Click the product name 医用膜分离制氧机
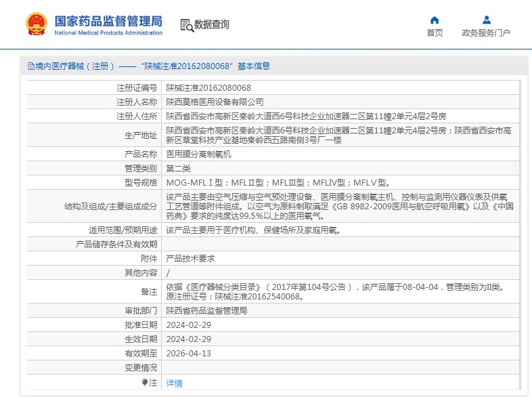Image resolution: width=532 pixels, height=397 pixels. click(199, 154)
